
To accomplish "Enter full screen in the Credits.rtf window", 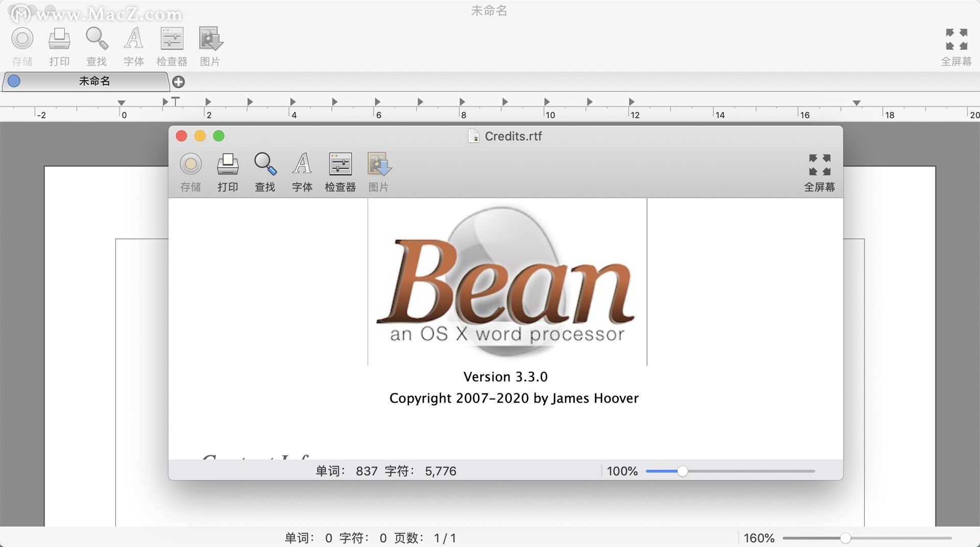I will click(820, 165).
